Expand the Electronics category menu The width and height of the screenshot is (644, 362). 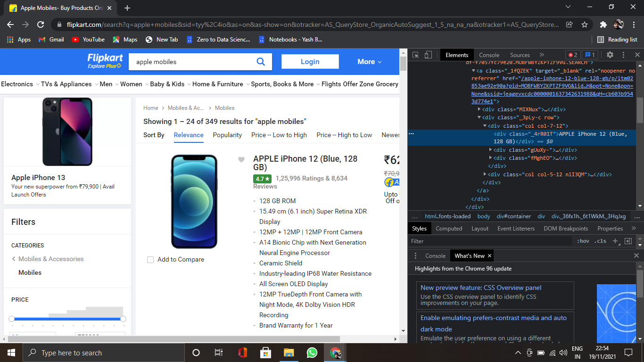[20, 84]
